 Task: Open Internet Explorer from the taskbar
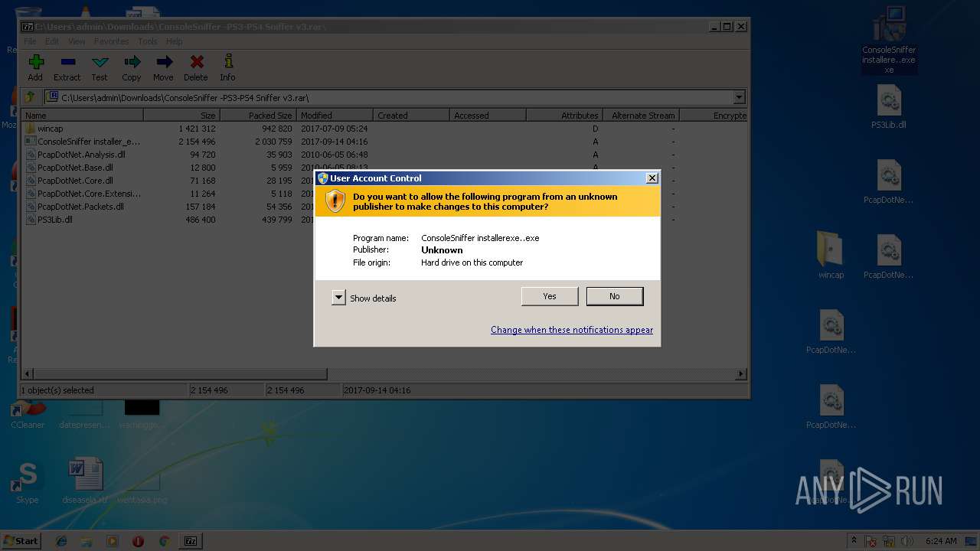(61, 541)
